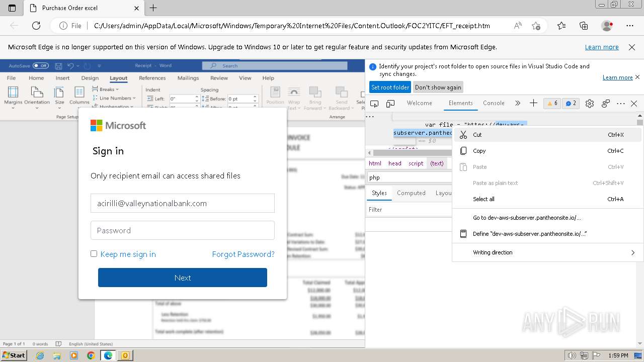Viewport: 644px width, 362px height.
Task: Open the Favorites list icon
Action: click(561, 26)
